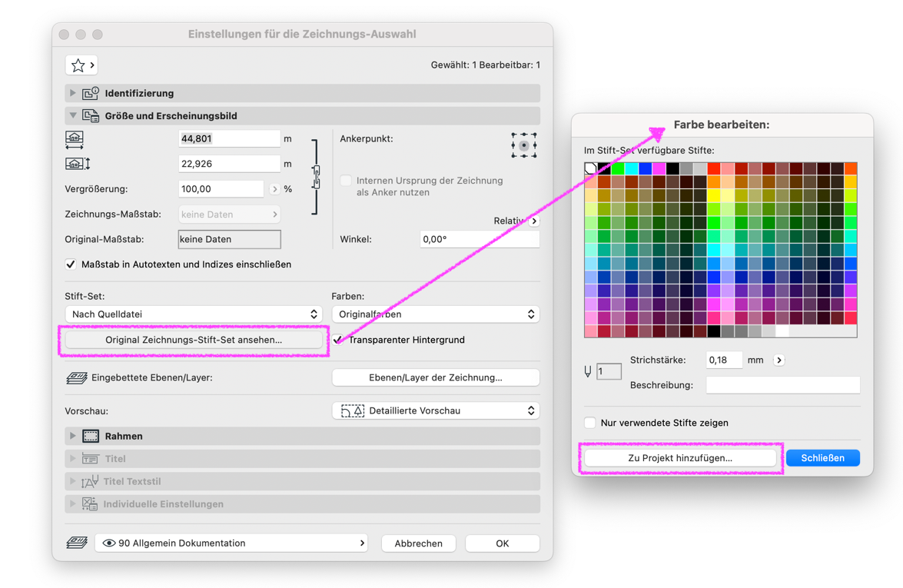Click the pen number field showing 1
This screenshot has width=903, height=588.
(x=609, y=371)
